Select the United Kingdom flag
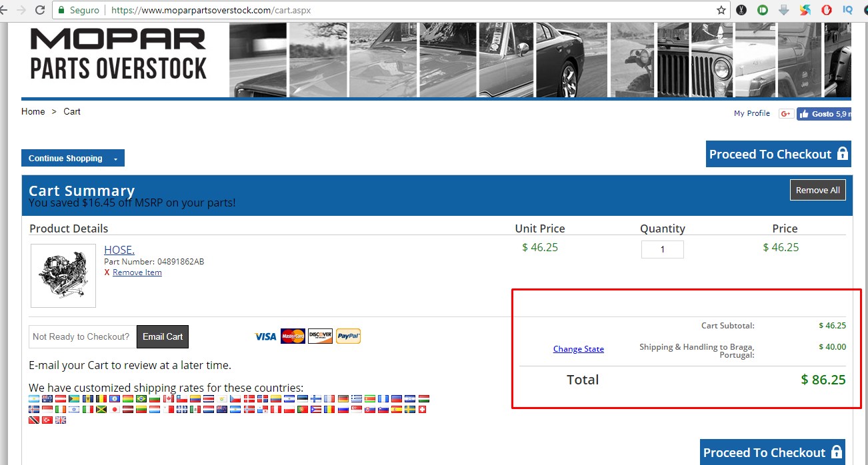868x465 pixels. pyautogui.click(x=61, y=420)
